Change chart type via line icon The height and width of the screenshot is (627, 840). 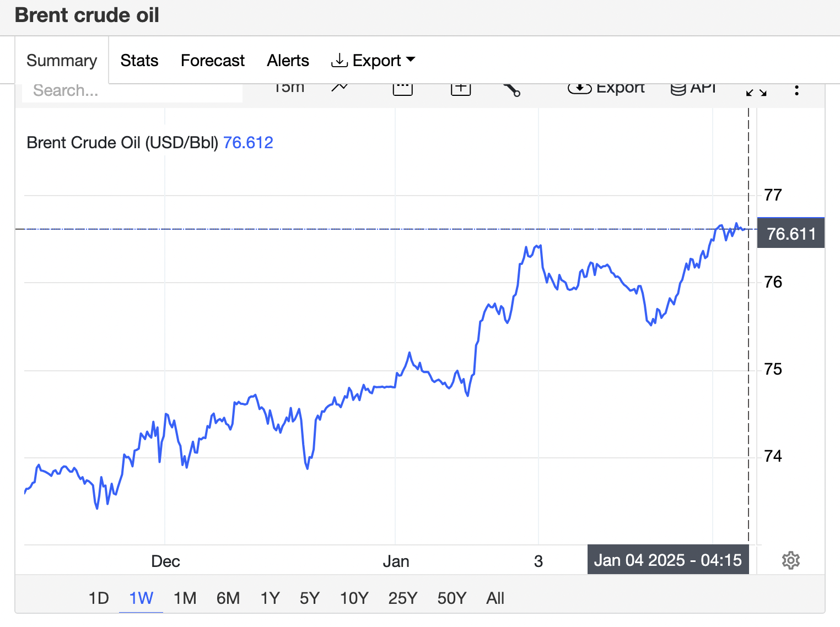coord(340,88)
